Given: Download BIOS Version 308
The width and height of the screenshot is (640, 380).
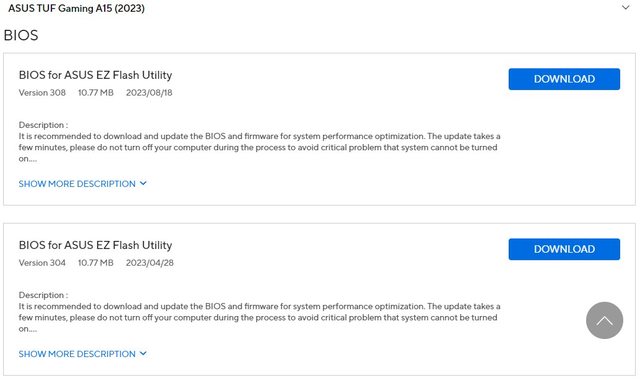Looking at the screenshot, I should coord(564,79).
